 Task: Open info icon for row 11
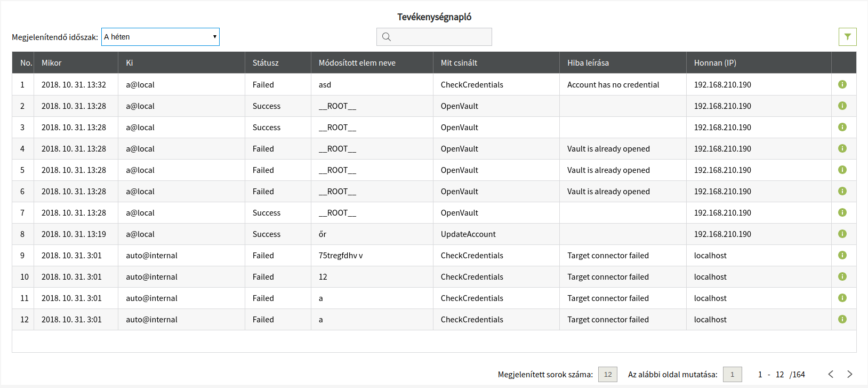842,298
